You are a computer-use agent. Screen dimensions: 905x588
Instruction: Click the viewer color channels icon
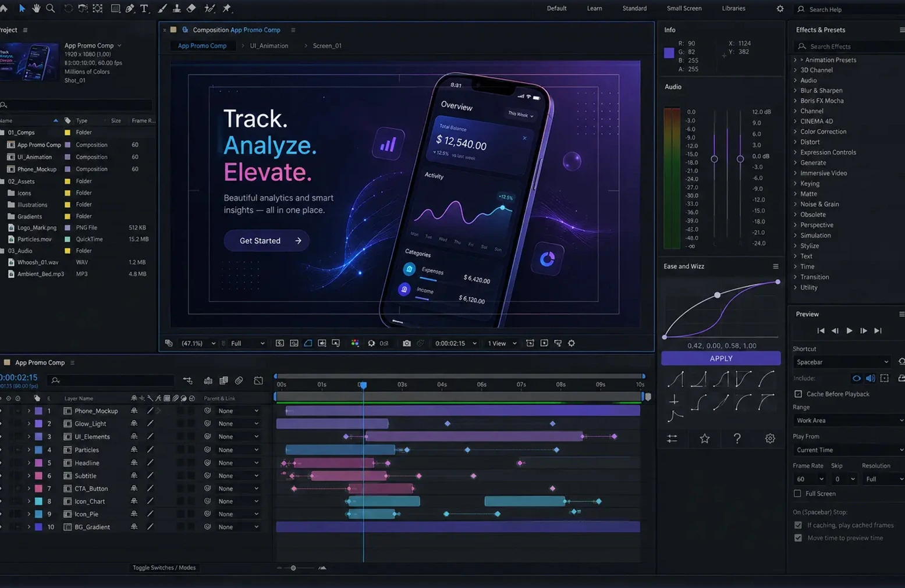tap(355, 343)
